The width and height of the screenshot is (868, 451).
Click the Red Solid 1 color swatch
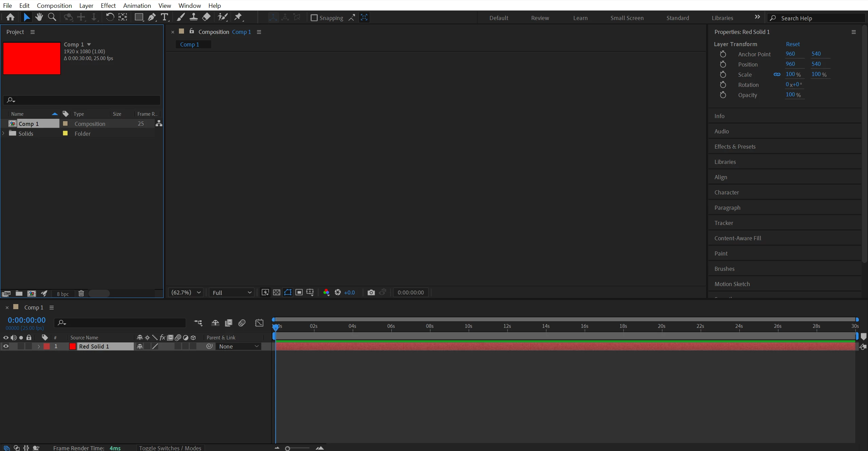pos(73,346)
